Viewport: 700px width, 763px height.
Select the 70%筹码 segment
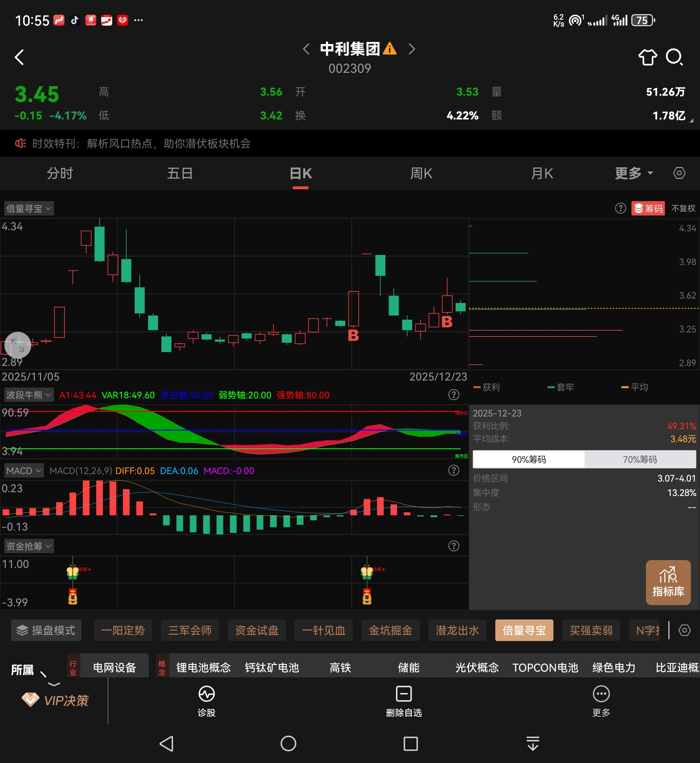click(x=639, y=459)
